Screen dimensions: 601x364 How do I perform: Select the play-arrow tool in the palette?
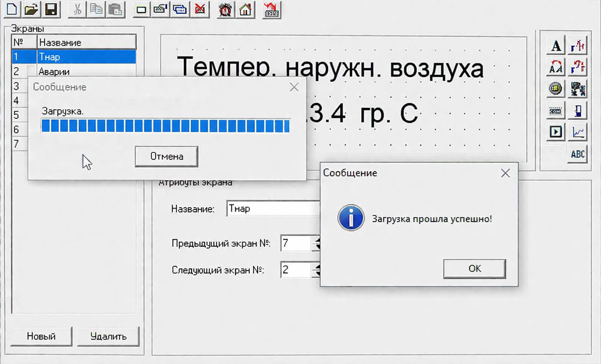coord(556,132)
